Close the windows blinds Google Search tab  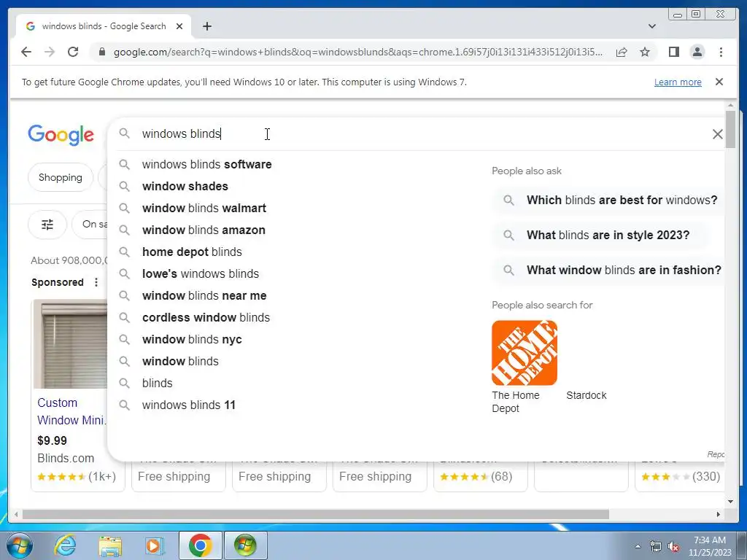[x=179, y=26]
